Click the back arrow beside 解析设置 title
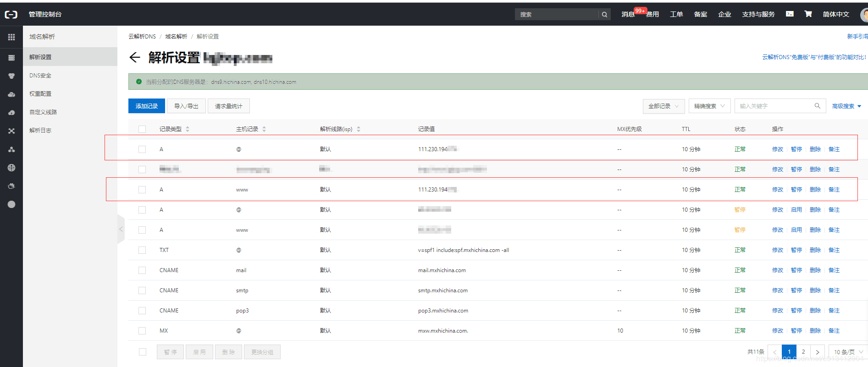The width and height of the screenshot is (868, 367). tap(134, 57)
